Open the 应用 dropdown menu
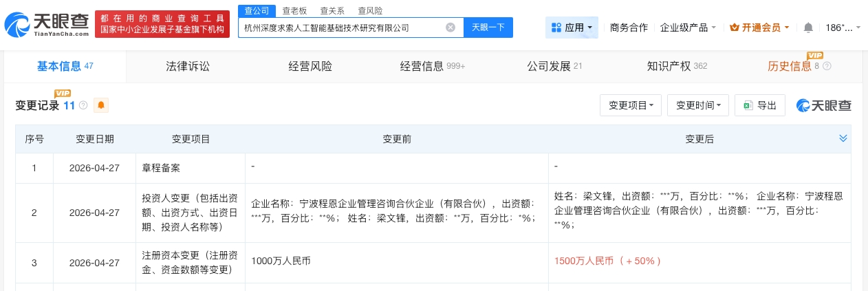This screenshot has height=291, width=868. [x=572, y=28]
